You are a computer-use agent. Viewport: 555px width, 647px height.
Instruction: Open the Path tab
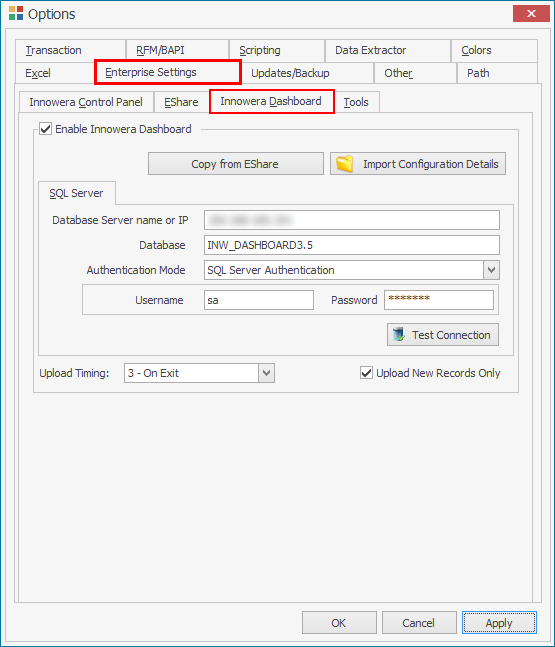coord(498,73)
